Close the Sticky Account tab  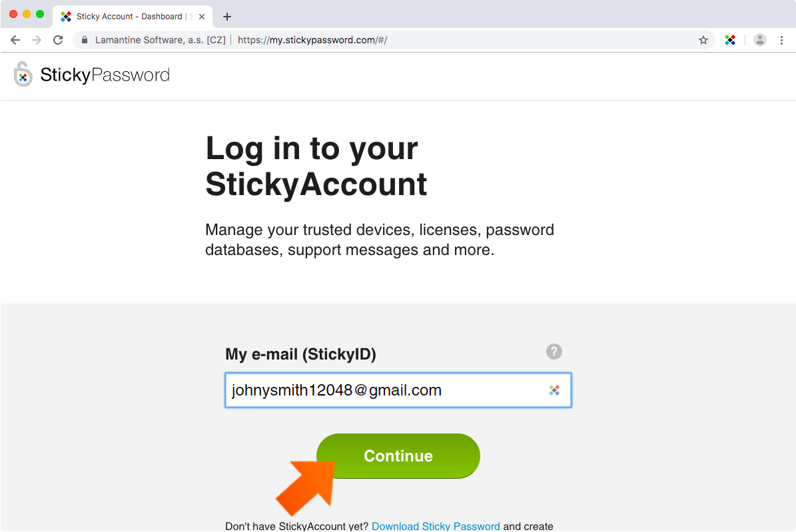[202, 17]
